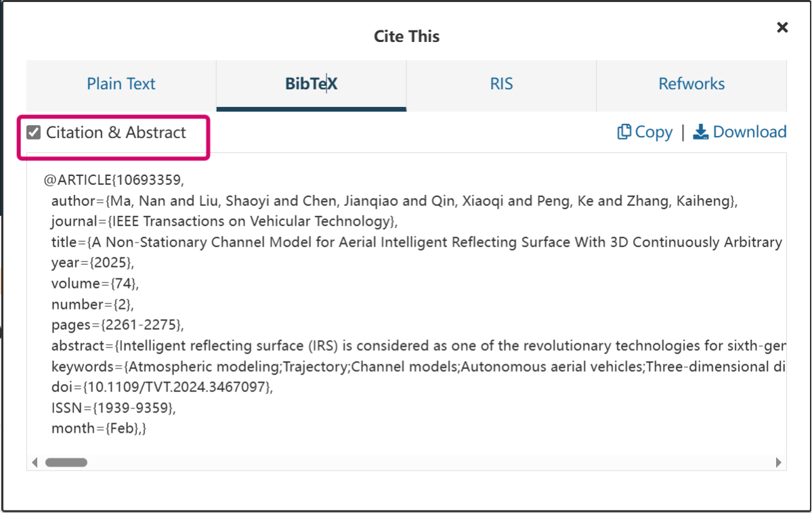Click the right scrollbar arrow
812x514 pixels.
pos(779,462)
